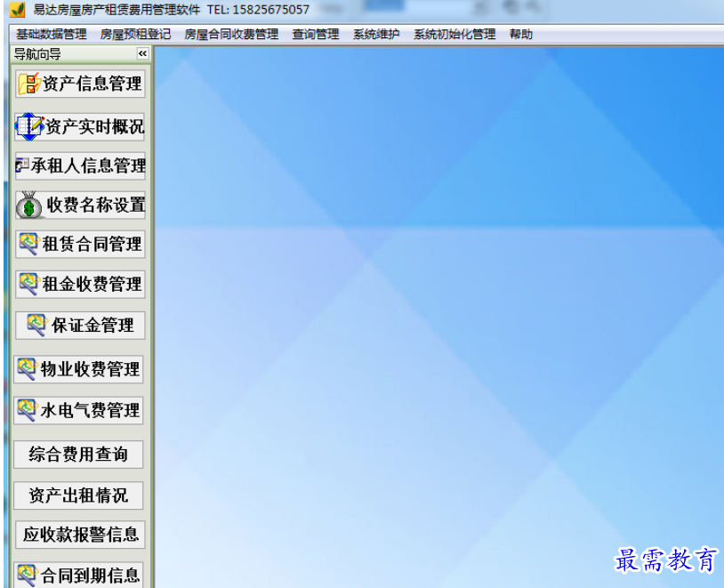Click the card icon on 承租人信息管理
724x588 pixels.
point(22,165)
